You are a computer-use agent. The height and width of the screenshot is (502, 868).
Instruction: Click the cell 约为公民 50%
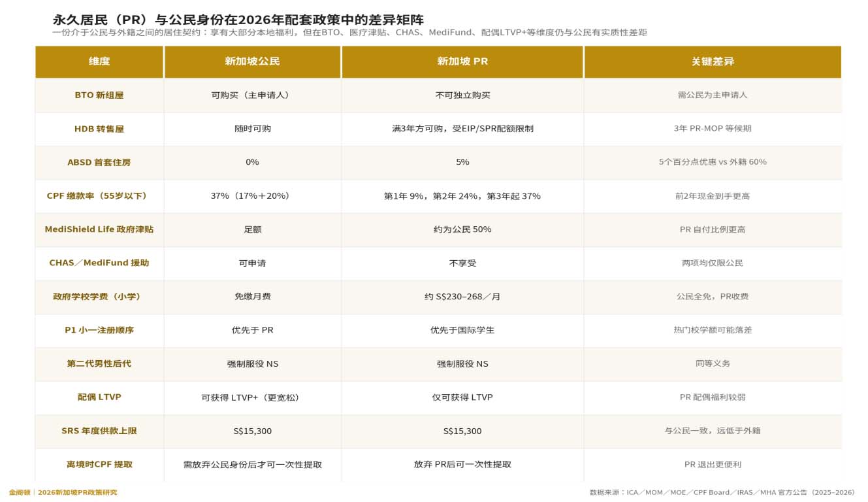462,229
